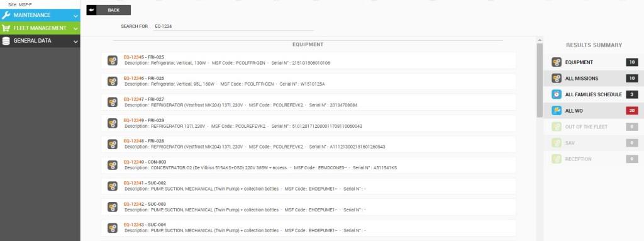Click the equipment icon for EQ-12347 FRI-027
This screenshot has height=241, width=644.
click(113, 103)
